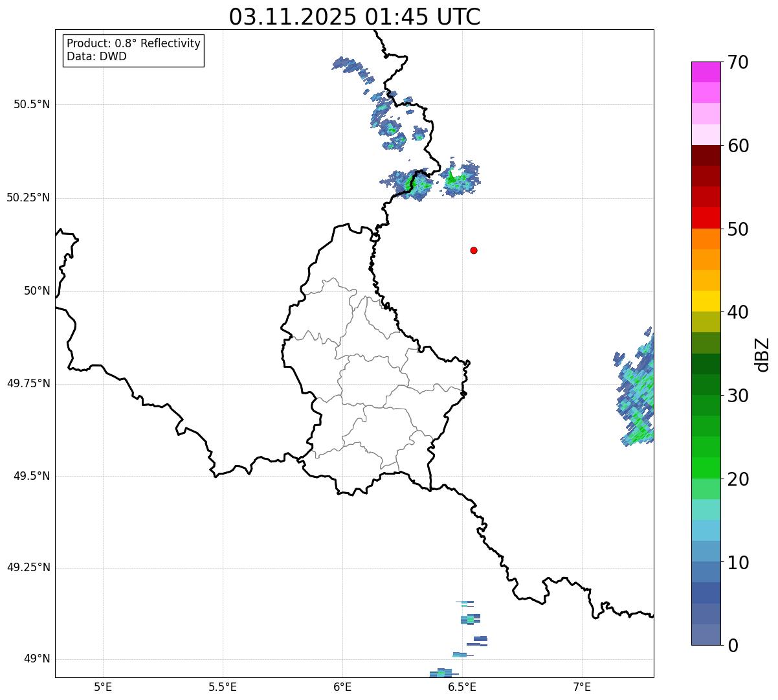
Task: Click the latitude label "49.5°N"
Action: click(x=32, y=476)
